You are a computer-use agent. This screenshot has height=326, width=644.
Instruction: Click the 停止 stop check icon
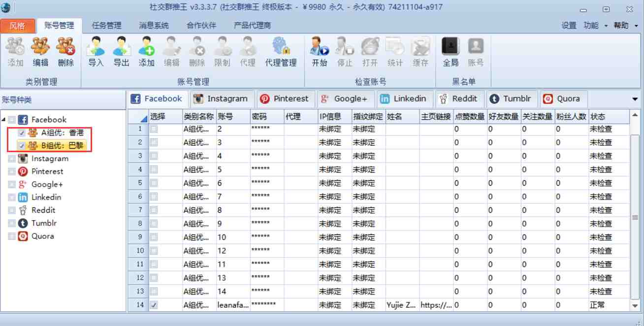[345, 47]
